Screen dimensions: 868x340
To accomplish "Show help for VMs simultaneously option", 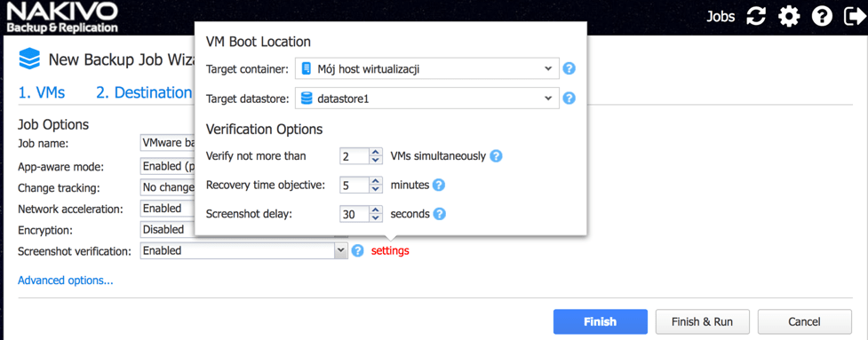I will (x=496, y=156).
